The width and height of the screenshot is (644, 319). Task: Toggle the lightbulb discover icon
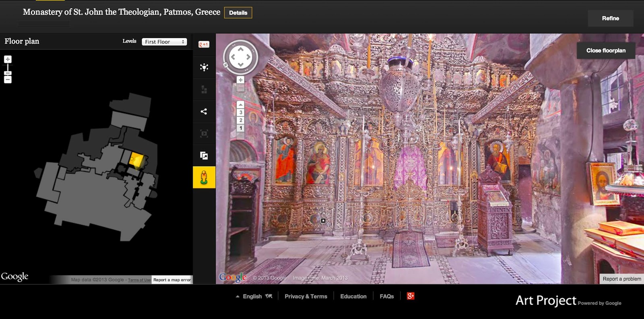204,67
